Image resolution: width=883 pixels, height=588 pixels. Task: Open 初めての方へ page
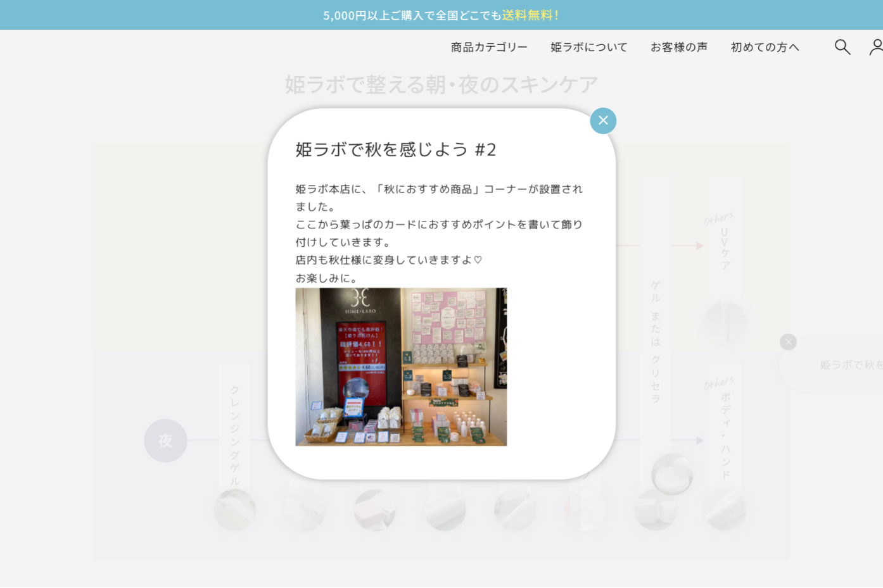[x=765, y=47]
